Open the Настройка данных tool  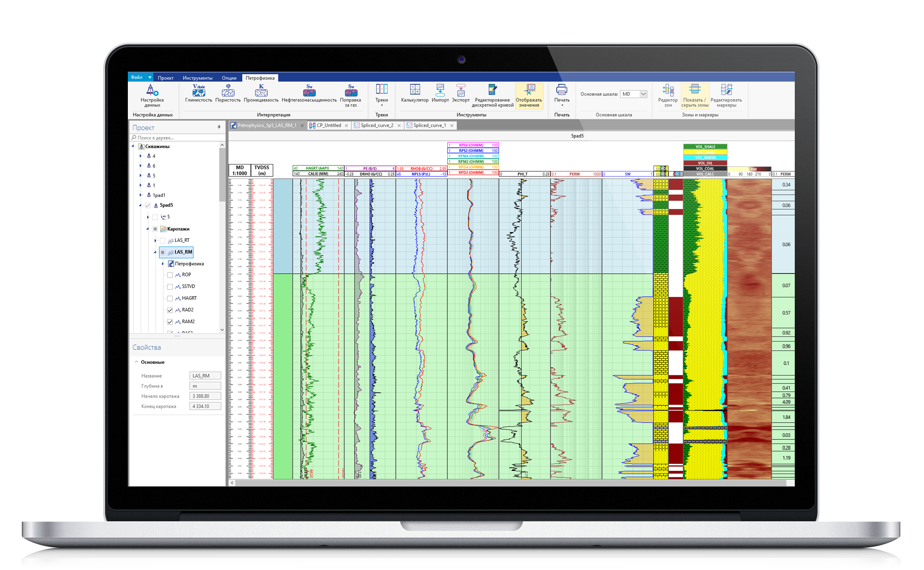152,96
